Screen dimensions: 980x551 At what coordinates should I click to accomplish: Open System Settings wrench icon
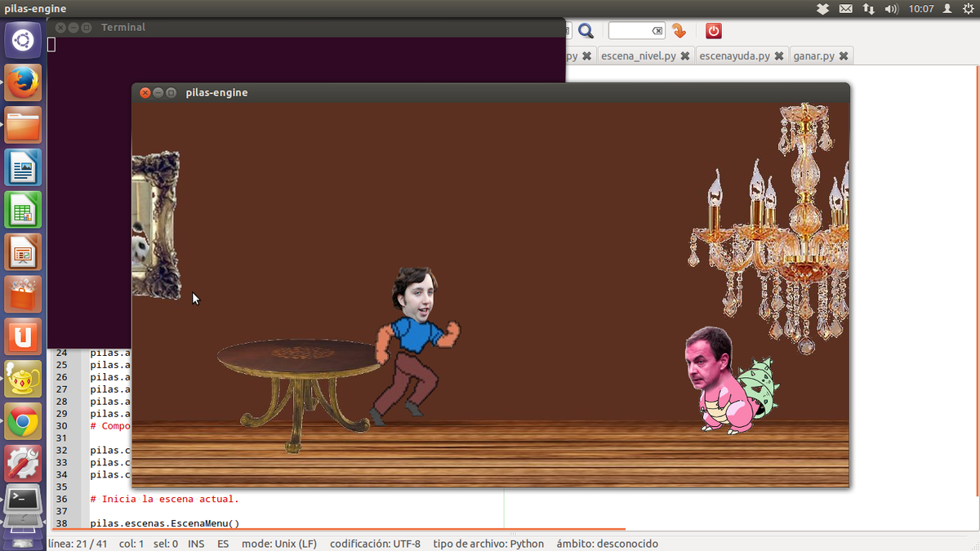pyautogui.click(x=23, y=464)
